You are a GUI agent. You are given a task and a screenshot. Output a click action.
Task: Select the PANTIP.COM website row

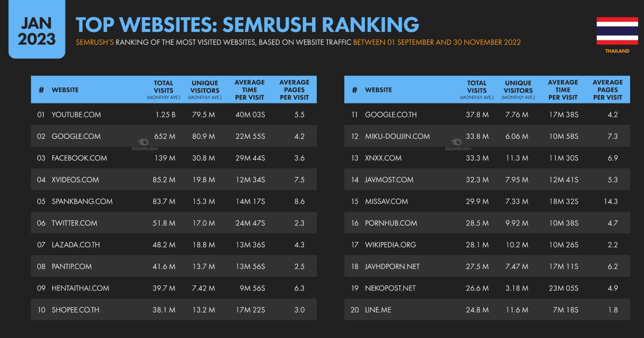72,267
